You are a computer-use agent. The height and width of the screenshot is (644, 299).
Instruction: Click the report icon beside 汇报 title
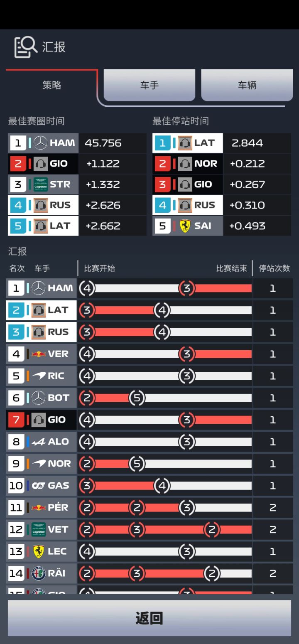coord(25,47)
